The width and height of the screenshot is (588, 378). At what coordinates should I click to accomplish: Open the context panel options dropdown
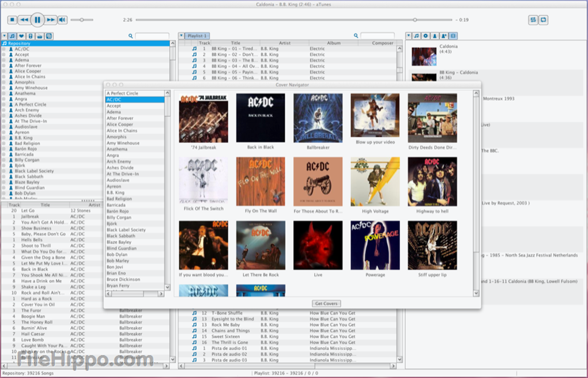(x=409, y=36)
